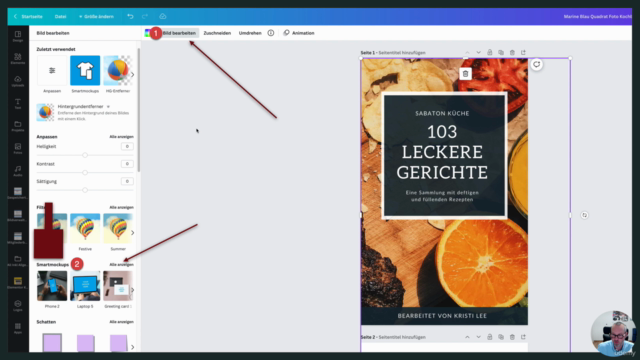This screenshot has width=640, height=360.
Task: Move Seite 1 up with the chevron
Action: tap(467, 52)
